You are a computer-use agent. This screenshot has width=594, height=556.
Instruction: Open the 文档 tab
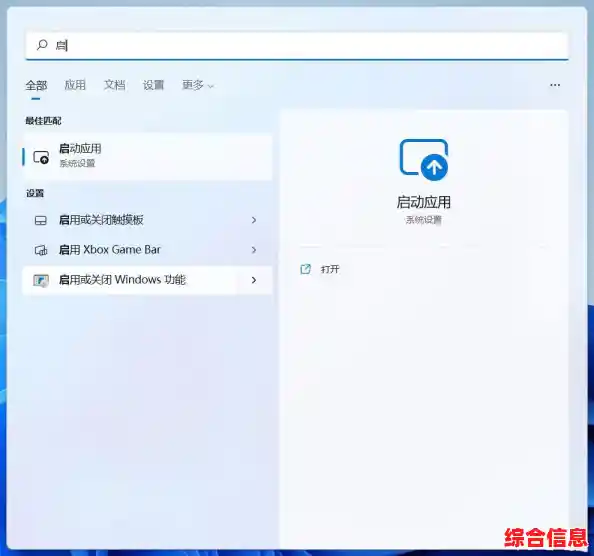tap(114, 85)
